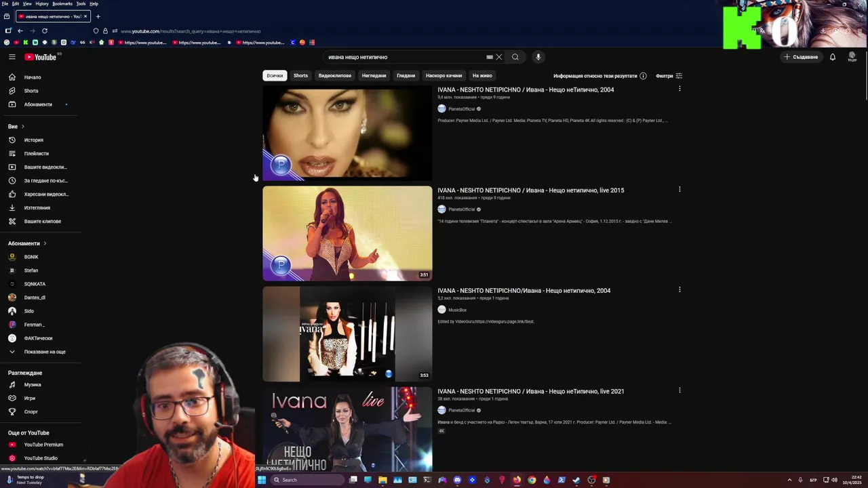Select the Shorts filter chip
Viewport: 868px width, 488px height.
click(x=300, y=76)
